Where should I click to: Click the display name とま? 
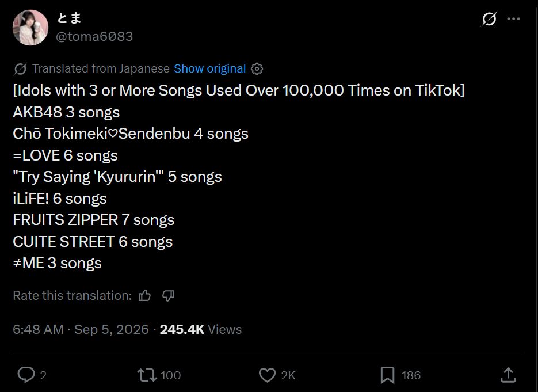[x=69, y=18]
